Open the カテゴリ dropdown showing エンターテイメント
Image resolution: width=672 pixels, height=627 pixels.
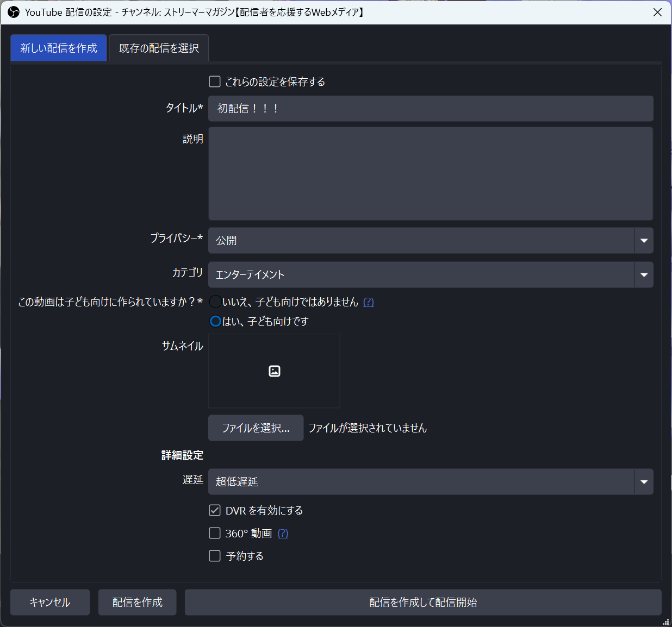431,274
